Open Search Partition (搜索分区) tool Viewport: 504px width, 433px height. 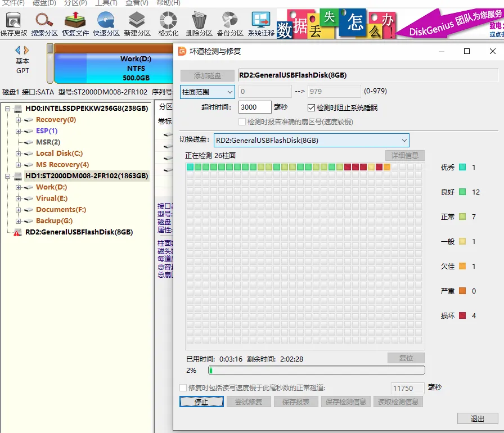[44, 24]
